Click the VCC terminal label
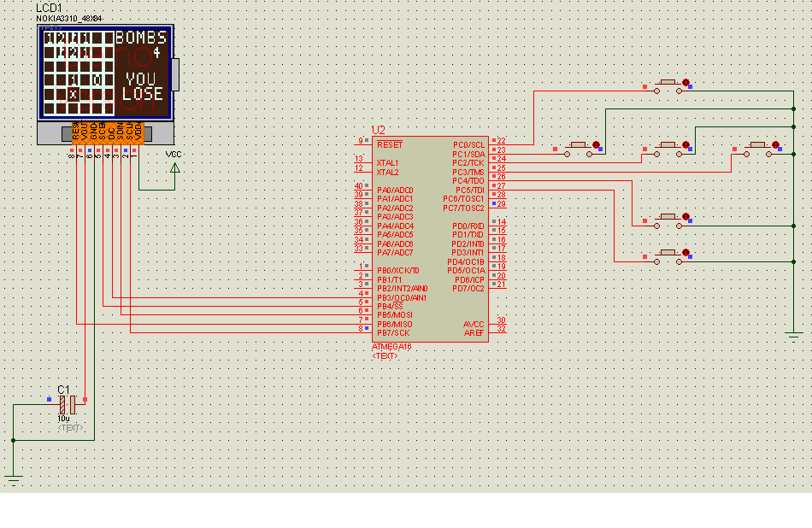Viewport: 812px width, 528px height. point(174,155)
